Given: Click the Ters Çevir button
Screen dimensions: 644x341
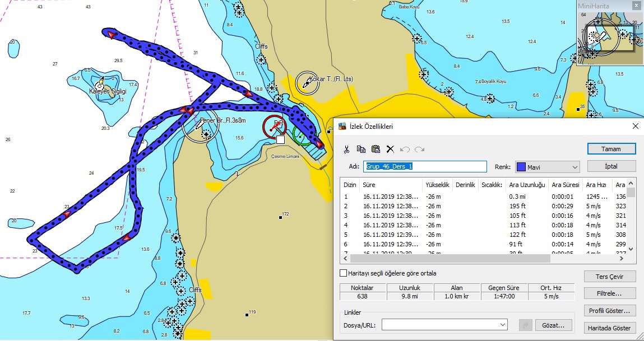Looking at the screenshot, I should pyautogui.click(x=610, y=277).
